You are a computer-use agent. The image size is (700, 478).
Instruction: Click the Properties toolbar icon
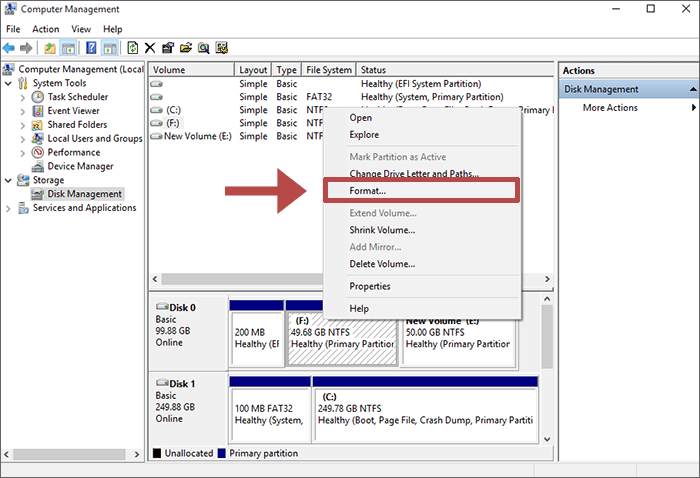(x=168, y=48)
